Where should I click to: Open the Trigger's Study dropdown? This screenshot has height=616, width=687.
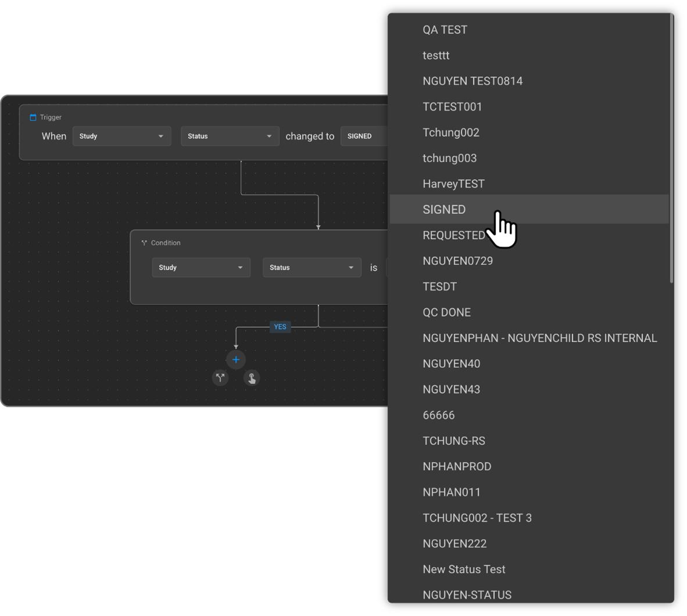pyautogui.click(x=121, y=136)
